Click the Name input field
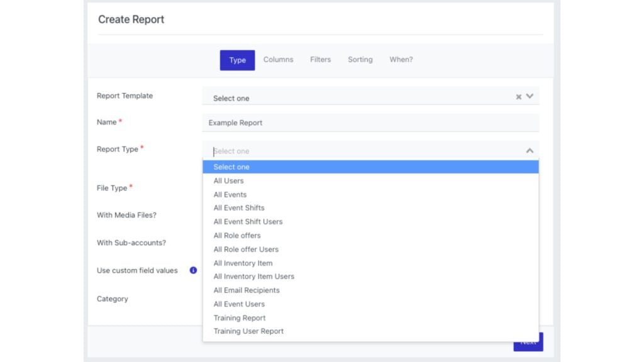This screenshot has width=644, height=362. [370, 123]
